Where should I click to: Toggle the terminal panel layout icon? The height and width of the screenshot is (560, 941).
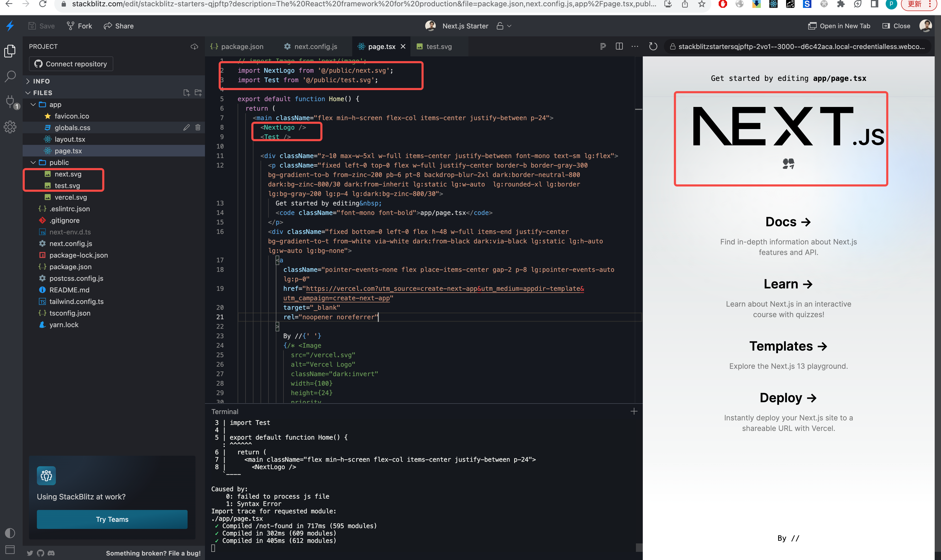[10, 550]
